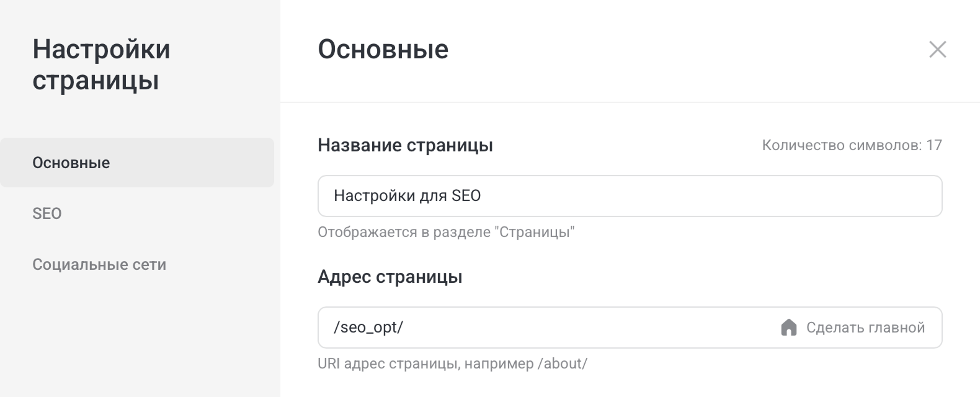
Task: Open the Социальные сети section
Action: 99,264
